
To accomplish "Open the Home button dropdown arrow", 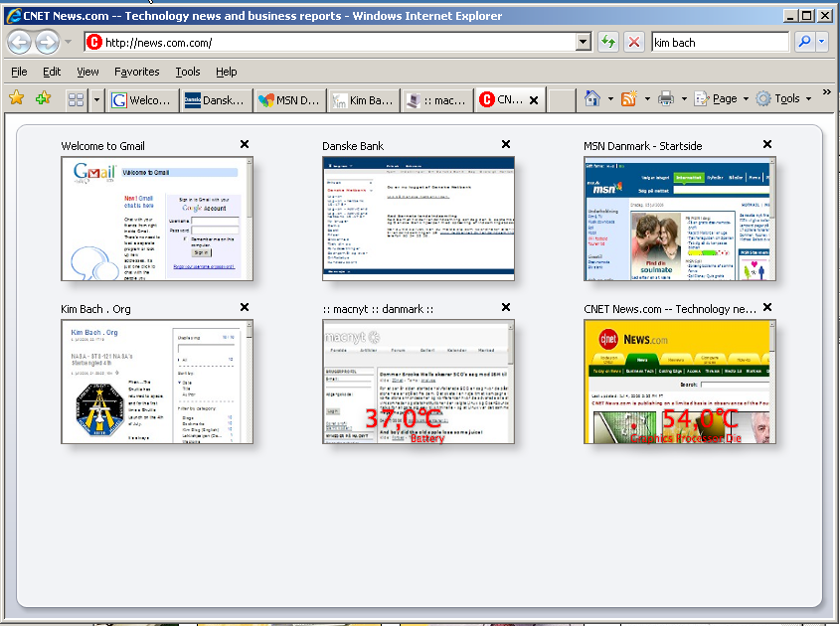I will pyautogui.click(x=610, y=98).
